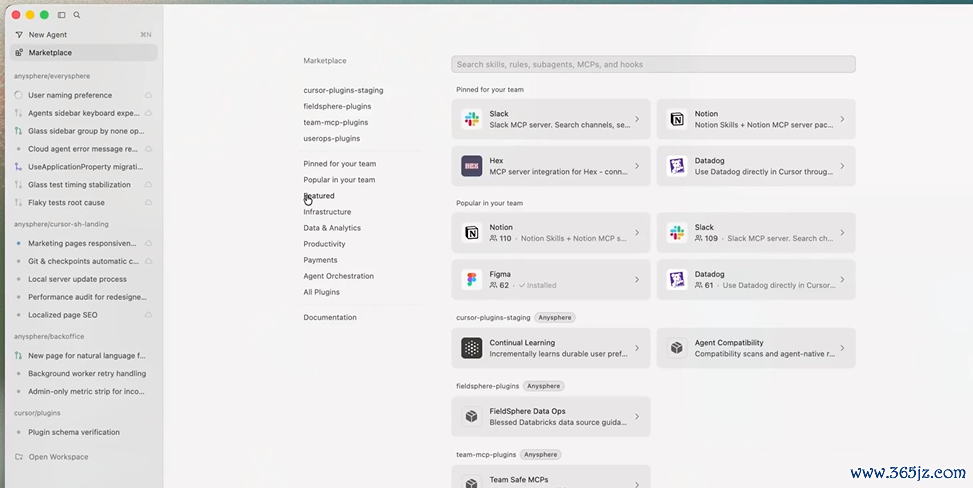Expand the Agent Compatibility card chevron

tap(842, 348)
